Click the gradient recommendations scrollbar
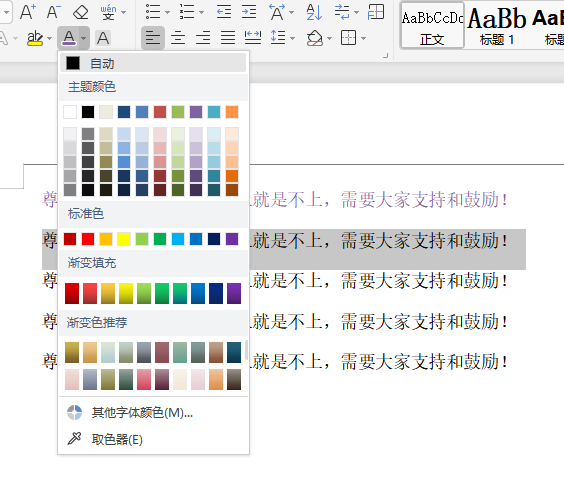Image resolution: width=564 pixels, height=477 pixels. (x=246, y=350)
